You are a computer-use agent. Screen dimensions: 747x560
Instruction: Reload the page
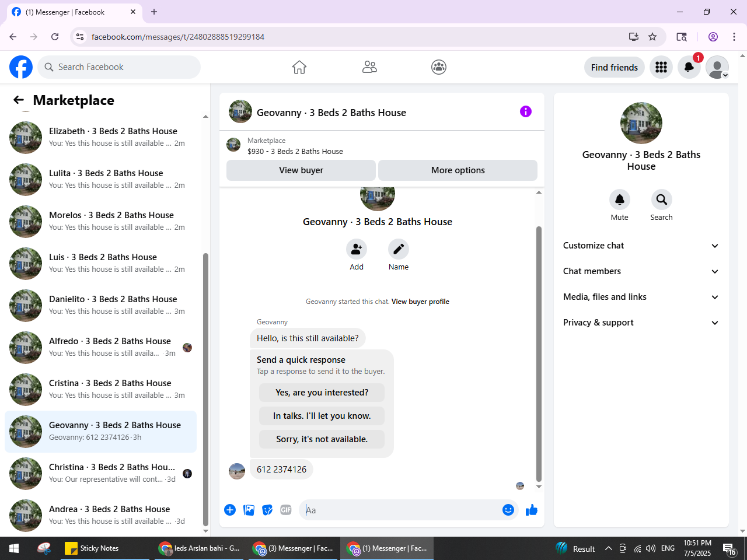click(55, 37)
